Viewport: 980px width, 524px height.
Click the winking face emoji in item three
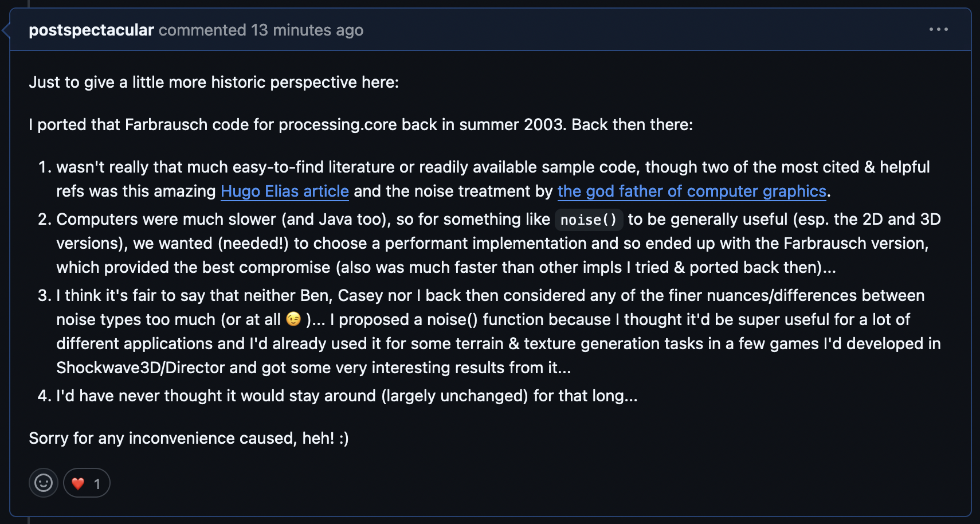pos(293,319)
